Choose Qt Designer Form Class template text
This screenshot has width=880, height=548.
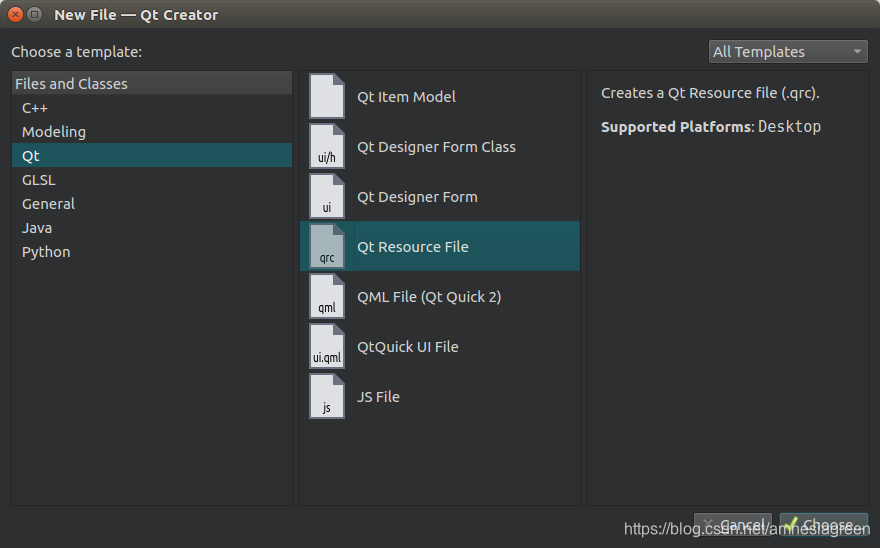pyautogui.click(x=436, y=147)
